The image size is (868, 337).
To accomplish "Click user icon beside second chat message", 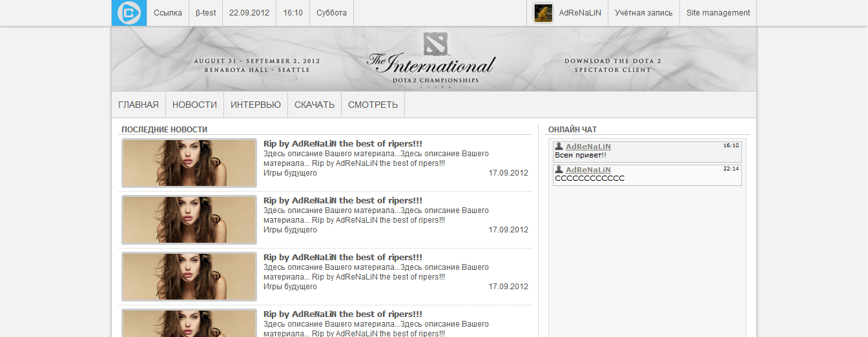I will click(x=559, y=170).
